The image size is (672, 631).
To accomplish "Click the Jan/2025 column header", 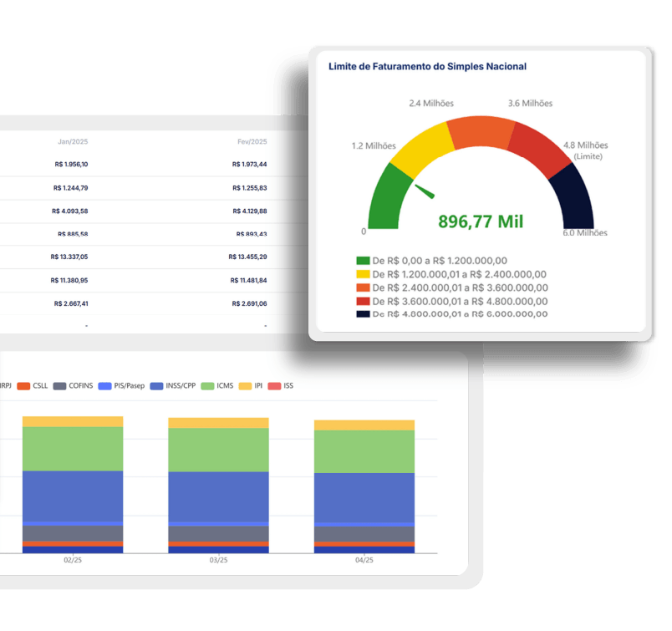I will (x=72, y=142).
